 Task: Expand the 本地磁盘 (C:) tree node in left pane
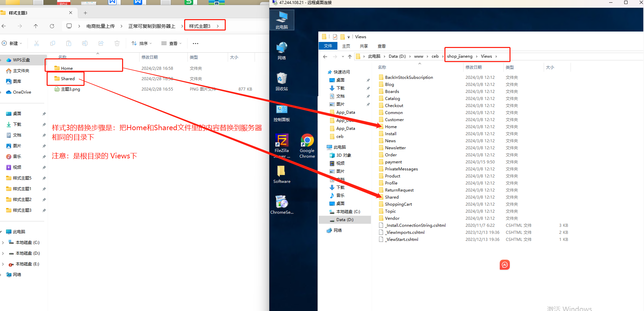click(x=3, y=243)
